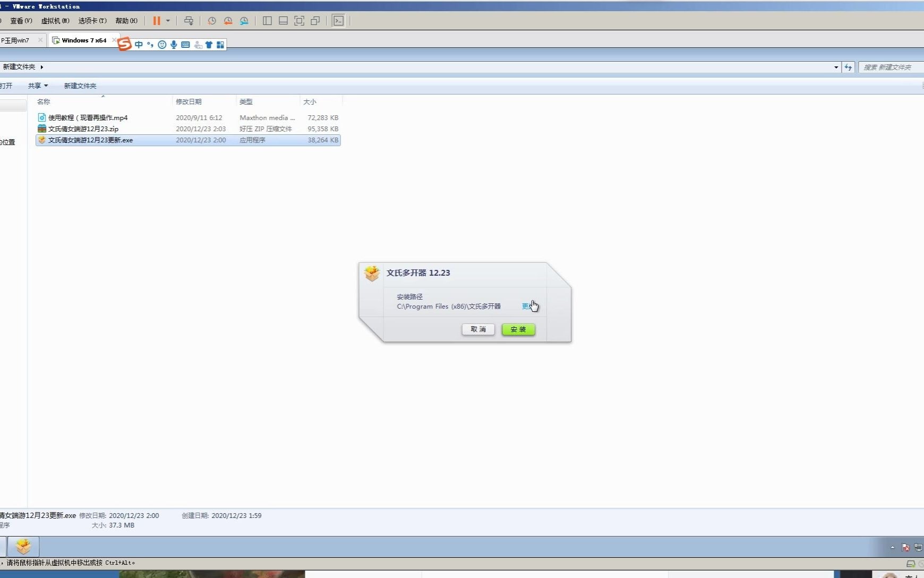Open the 共享 dropdown in Explorer toolbar

(x=38, y=86)
